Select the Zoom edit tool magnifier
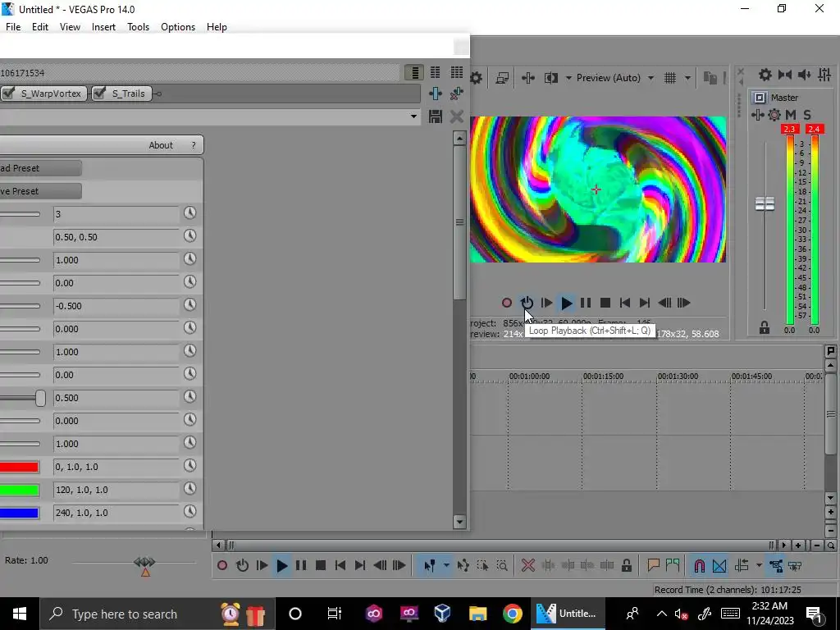Image resolution: width=840 pixels, height=630 pixels. 502,566
